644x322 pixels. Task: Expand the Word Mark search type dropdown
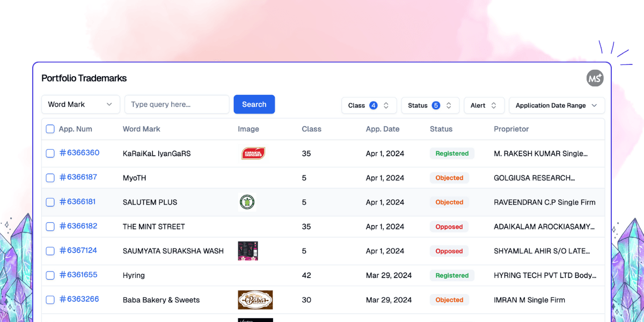[80, 105]
